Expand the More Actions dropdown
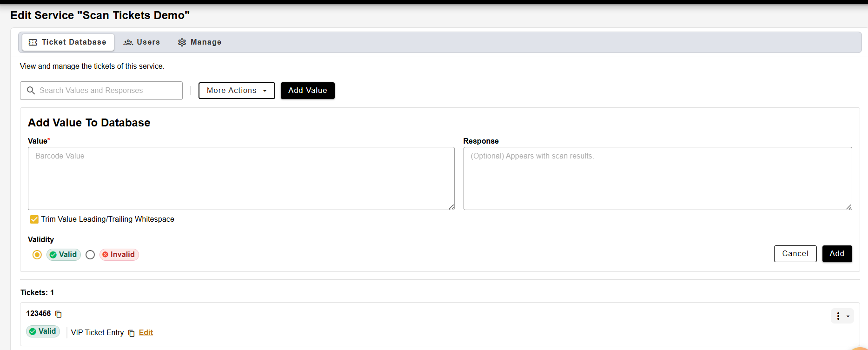Screen dimensions: 868x350 point(237,91)
